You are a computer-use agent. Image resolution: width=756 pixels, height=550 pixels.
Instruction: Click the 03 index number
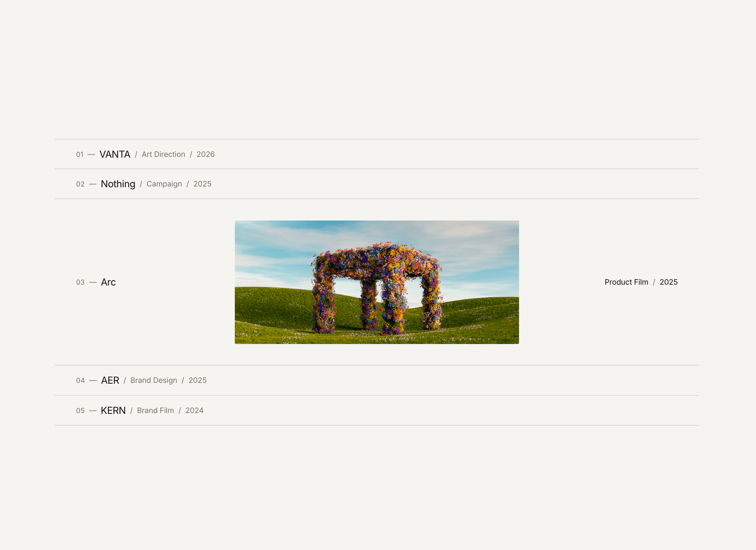80,282
